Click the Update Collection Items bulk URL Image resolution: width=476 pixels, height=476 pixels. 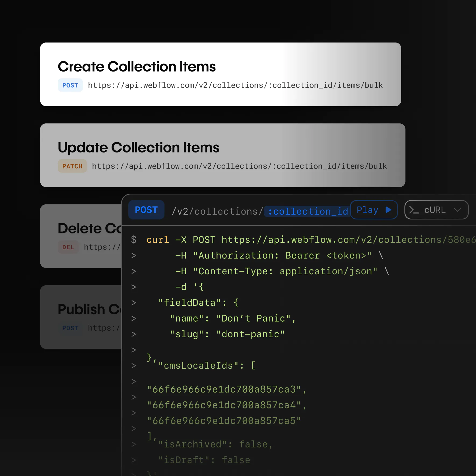click(x=239, y=166)
